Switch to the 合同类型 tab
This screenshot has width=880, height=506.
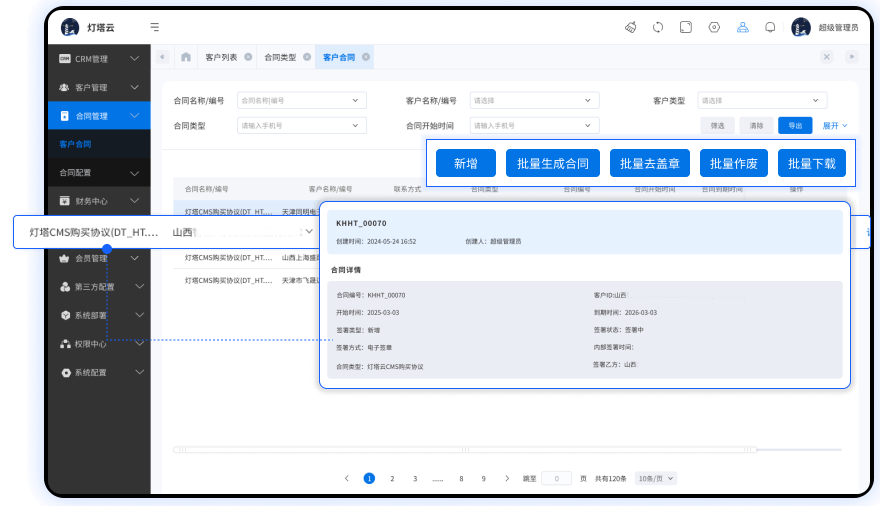pos(280,57)
